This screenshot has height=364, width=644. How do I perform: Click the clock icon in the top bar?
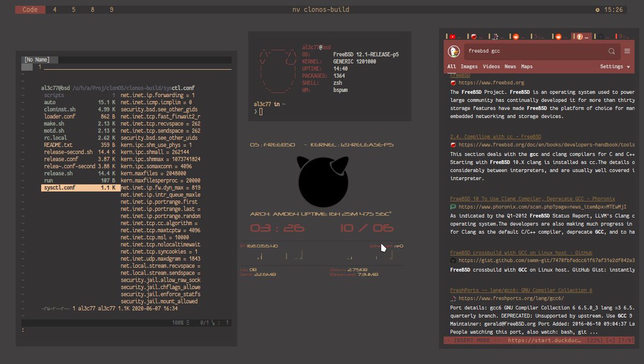(598, 10)
